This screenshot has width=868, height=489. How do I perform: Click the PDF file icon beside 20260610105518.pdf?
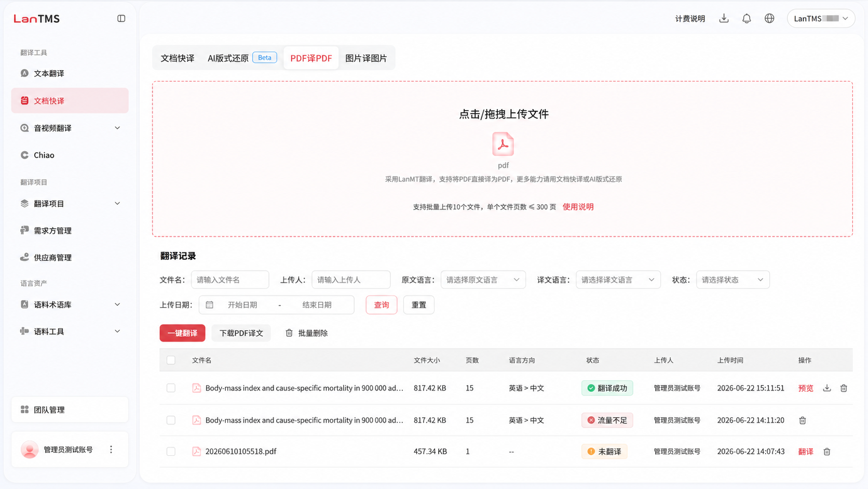(196, 452)
